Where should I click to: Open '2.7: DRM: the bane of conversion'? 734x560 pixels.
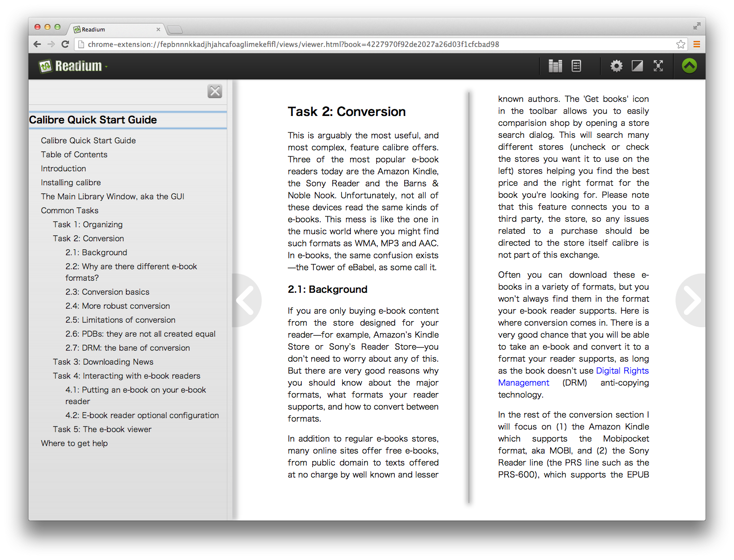[127, 348]
